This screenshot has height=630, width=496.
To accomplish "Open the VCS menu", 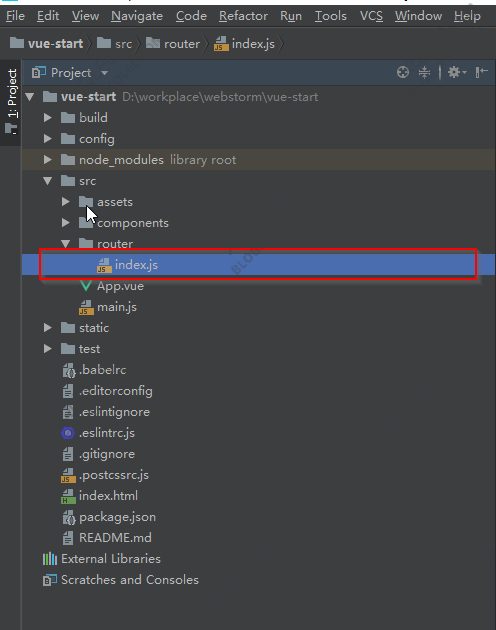I will [x=371, y=16].
